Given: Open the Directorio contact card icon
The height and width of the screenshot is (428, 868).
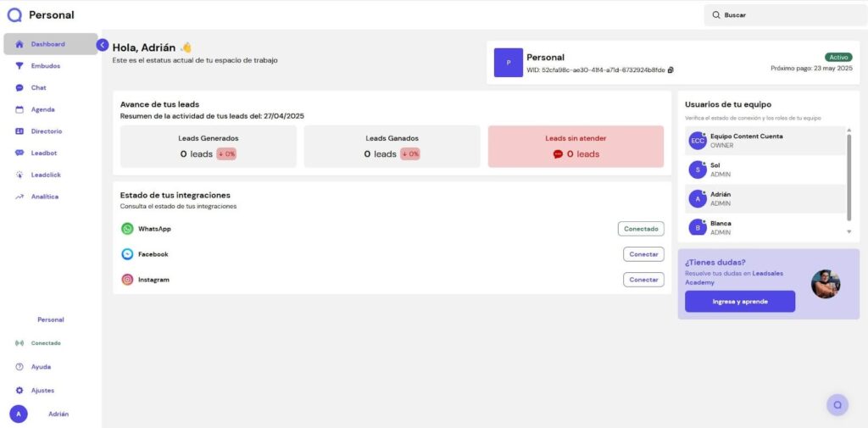Looking at the screenshot, I should coord(19,131).
